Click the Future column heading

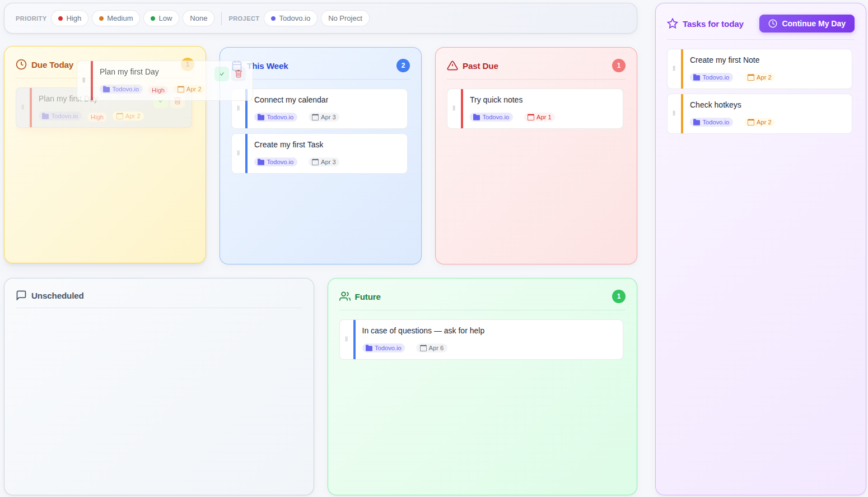[x=367, y=297]
